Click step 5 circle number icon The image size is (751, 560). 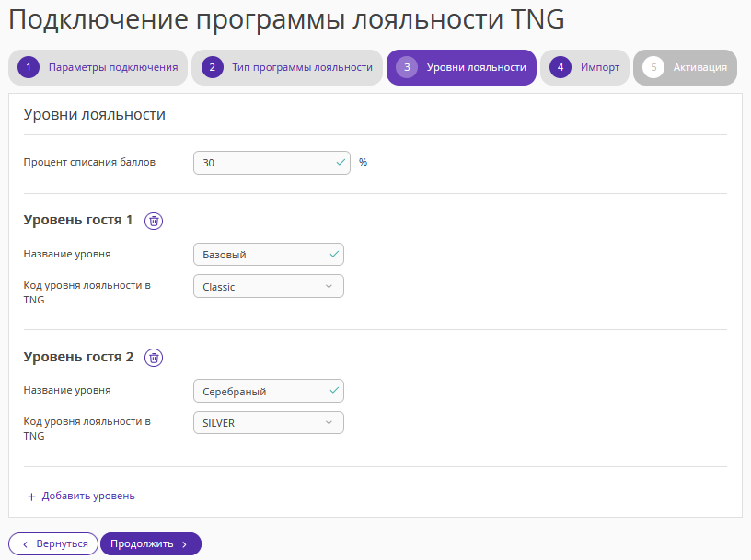tap(653, 67)
